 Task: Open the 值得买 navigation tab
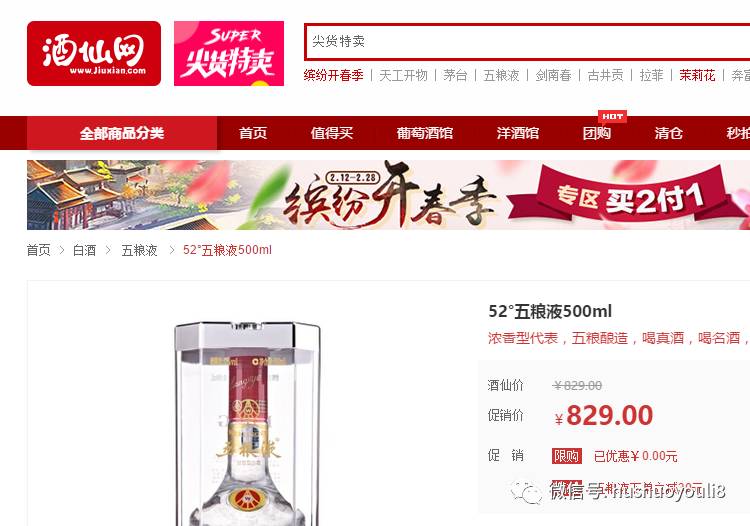pyautogui.click(x=331, y=133)
